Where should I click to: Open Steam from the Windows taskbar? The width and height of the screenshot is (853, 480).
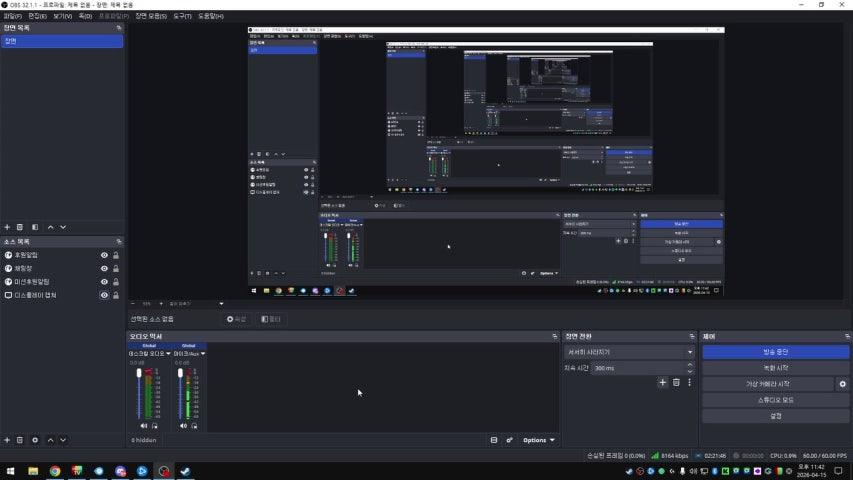pos(185,471)
